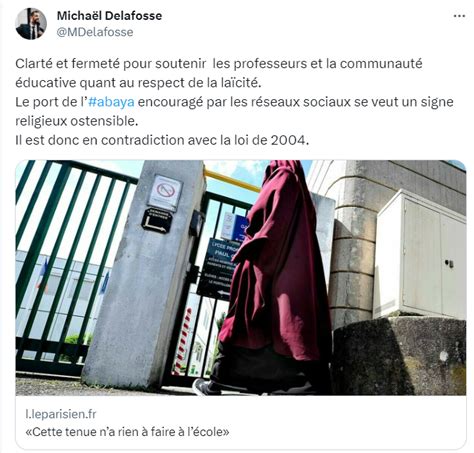
Task: Click the tweet sentence starting "Clarté et fermeté"
Action: pyautogui.click(x=219, y=73)
